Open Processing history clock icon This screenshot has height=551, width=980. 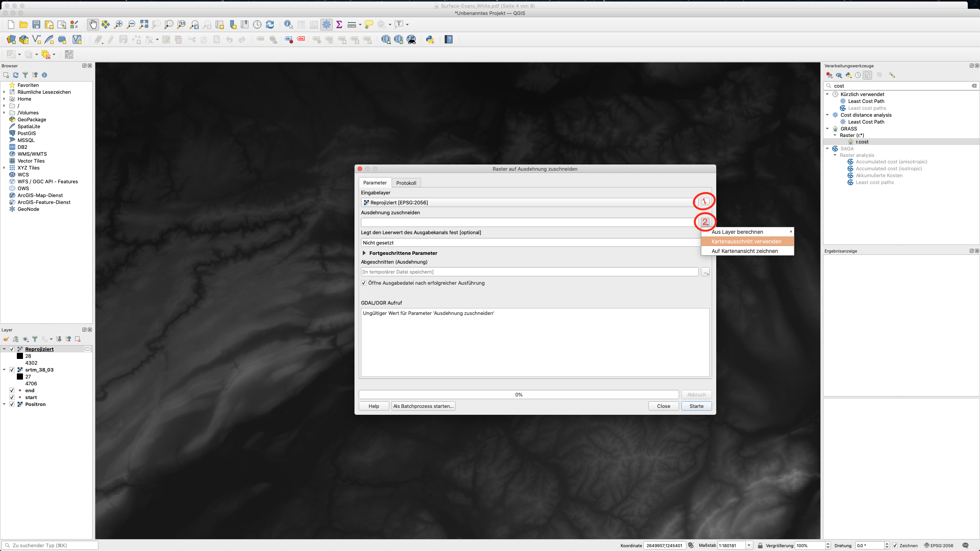coord(858,75)
